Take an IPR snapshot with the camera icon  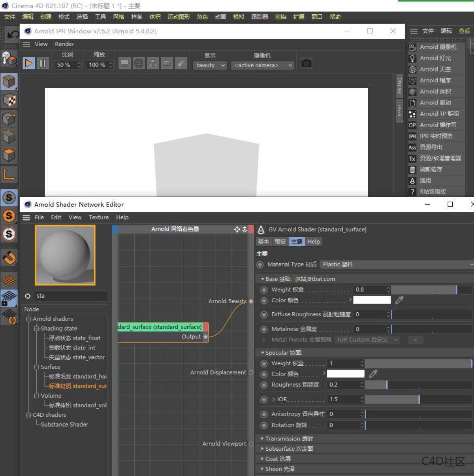coord(306,63)
